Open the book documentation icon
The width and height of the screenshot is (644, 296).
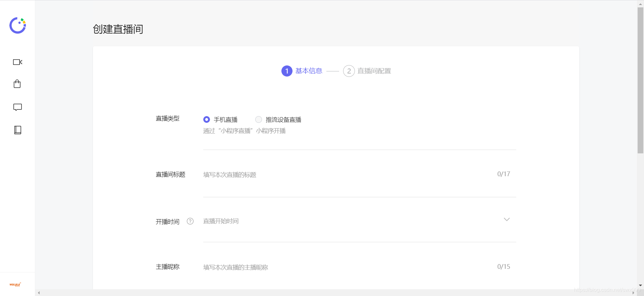pos(18,130)
